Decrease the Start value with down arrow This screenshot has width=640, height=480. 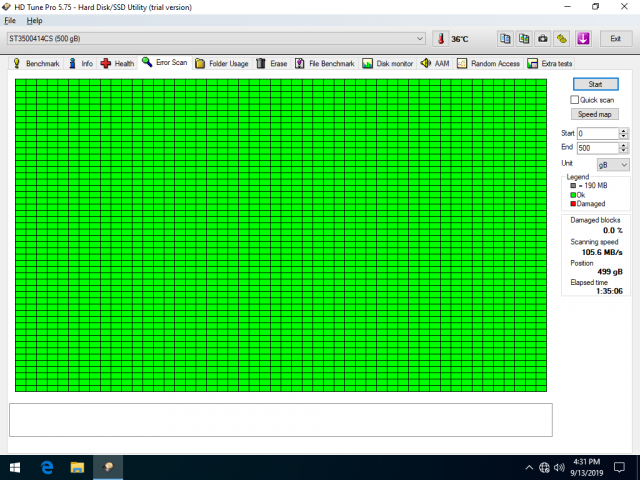point(623,136)
